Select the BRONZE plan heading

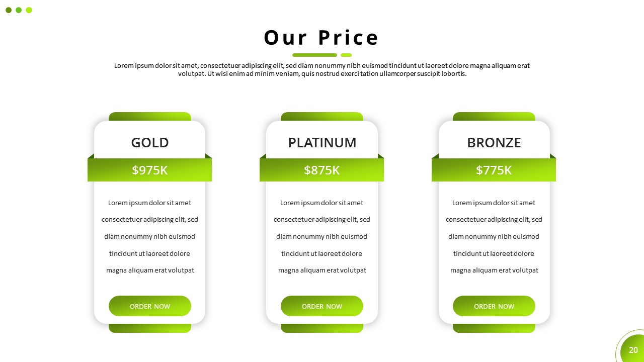click(x=494, y=143)
